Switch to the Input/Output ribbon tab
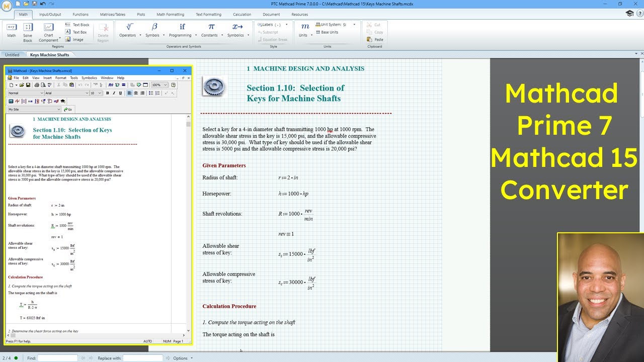The width and height of the screenshot is (644, 362). 50,15
